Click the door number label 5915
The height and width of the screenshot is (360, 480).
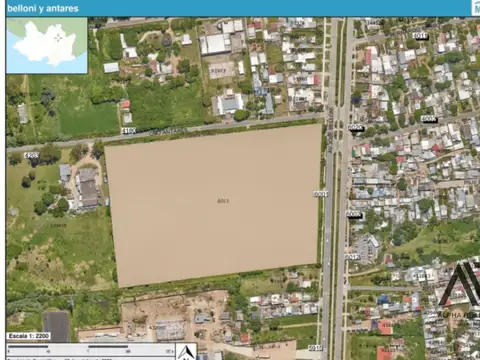(315, 348)
